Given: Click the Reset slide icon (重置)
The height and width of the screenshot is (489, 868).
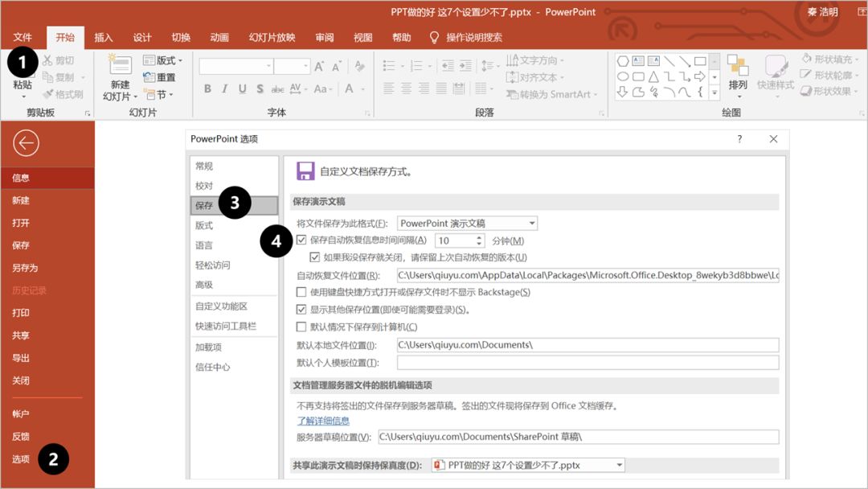Looking at the screenshot, I should coord(149,77).
